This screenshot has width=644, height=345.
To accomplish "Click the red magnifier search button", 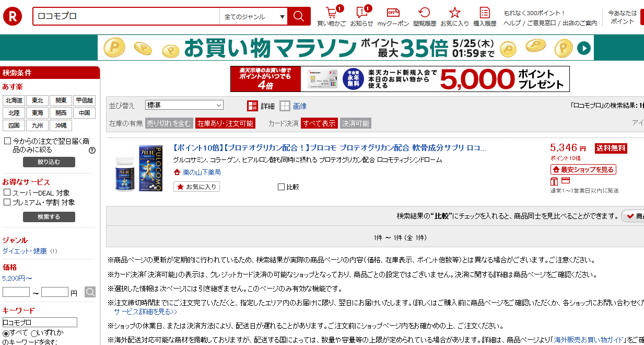I will pos(299,16).
